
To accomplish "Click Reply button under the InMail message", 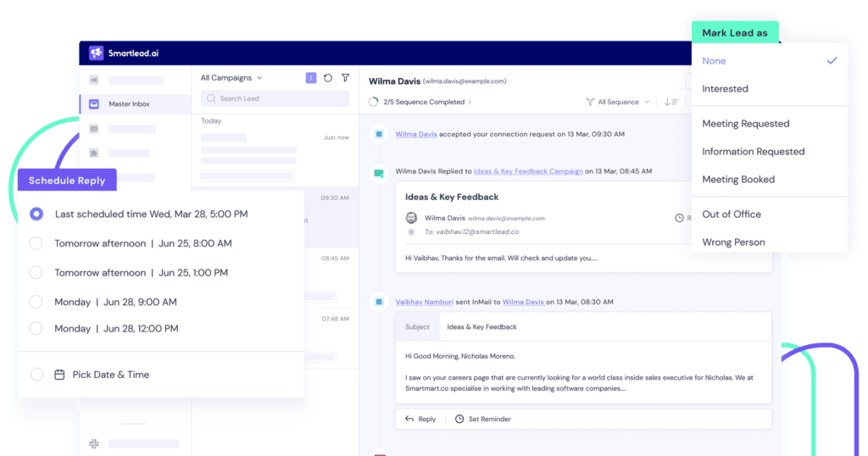I will pos(420,419).
